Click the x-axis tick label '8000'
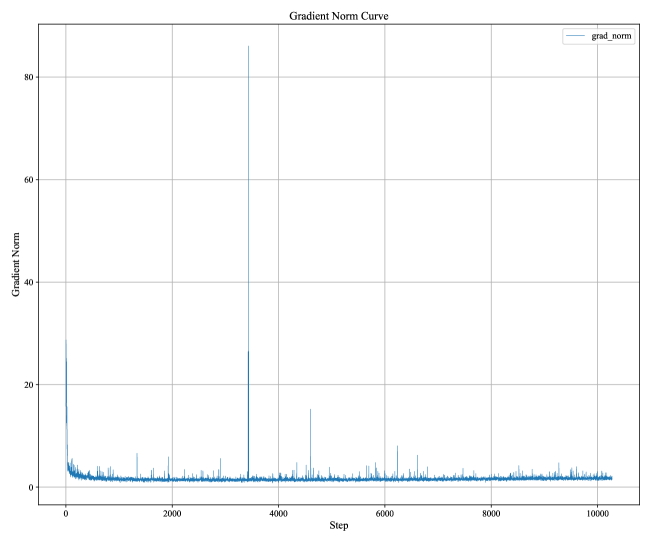The height and width of the screenshot is (543, 651). [x=491, y=514]
